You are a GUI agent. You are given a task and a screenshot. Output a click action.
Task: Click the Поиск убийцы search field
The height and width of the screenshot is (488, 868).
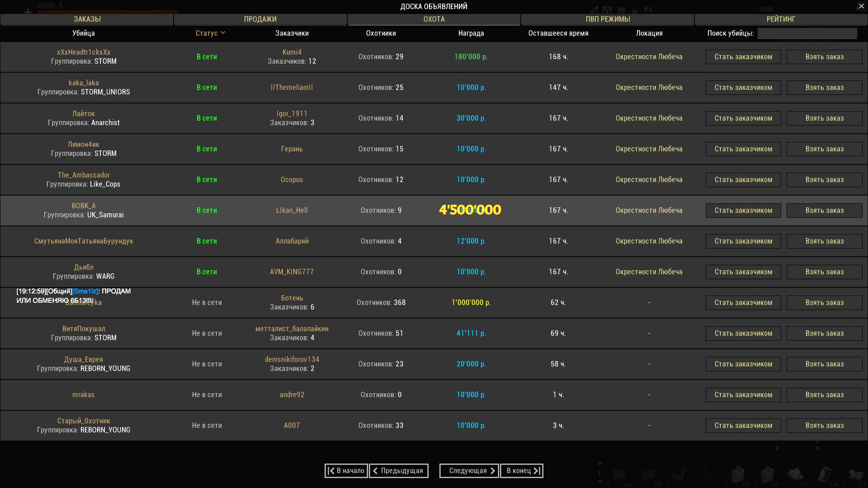pyautogui.click(x=807, y=33)
